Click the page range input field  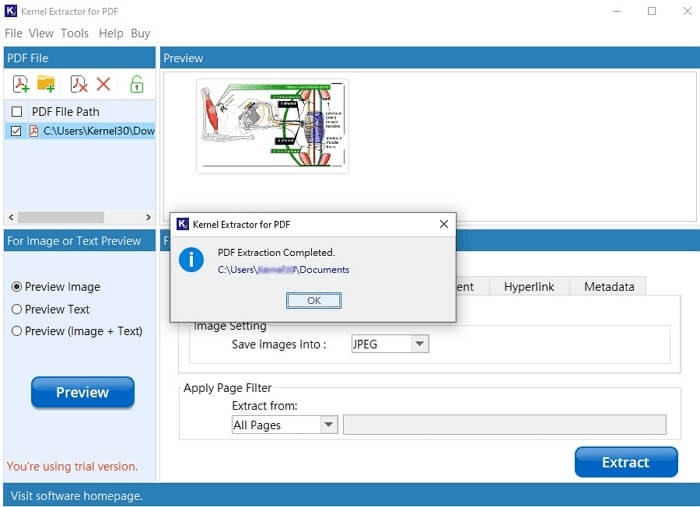[504, 424]
